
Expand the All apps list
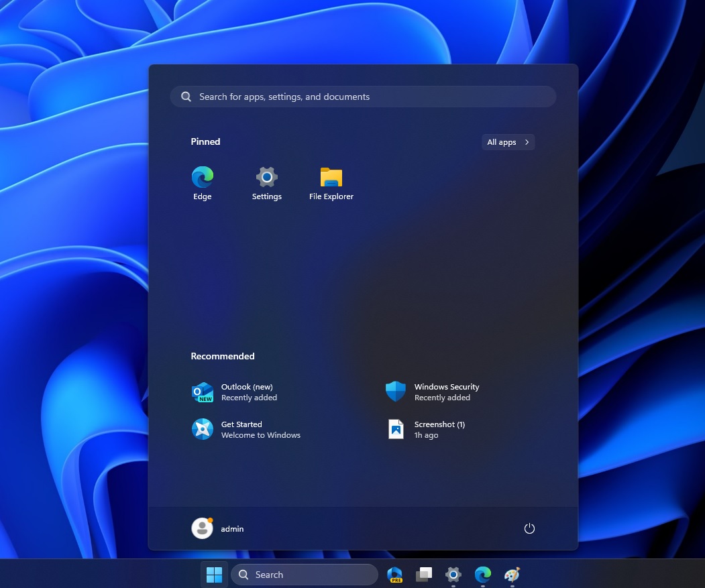507,141
